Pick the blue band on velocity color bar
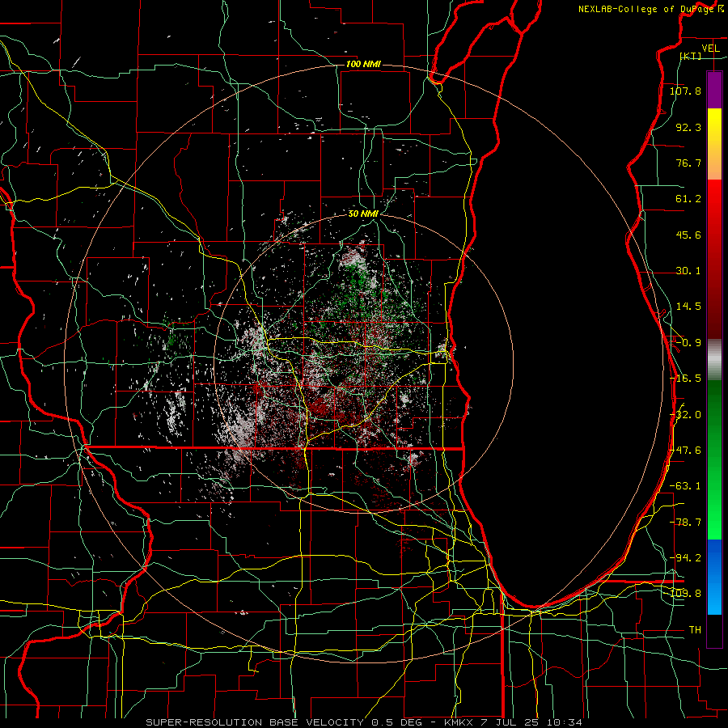 (714, 577)
